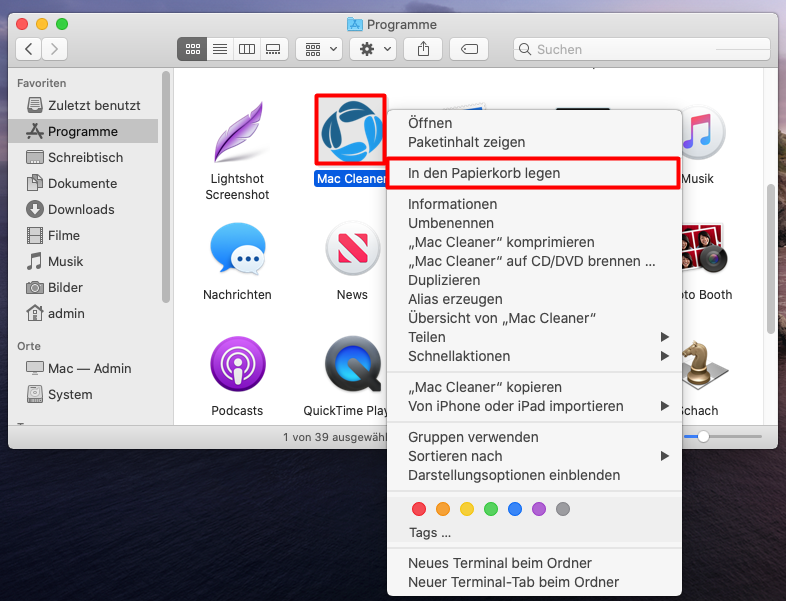Choose „Mac Cleaner" komprimieren
Viewport: 786px width, 601px height.
(x=534, y=243)
